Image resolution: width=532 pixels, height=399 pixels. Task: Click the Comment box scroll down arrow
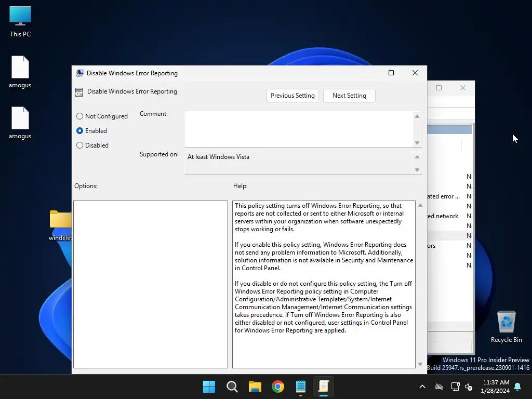coord(417,143)
